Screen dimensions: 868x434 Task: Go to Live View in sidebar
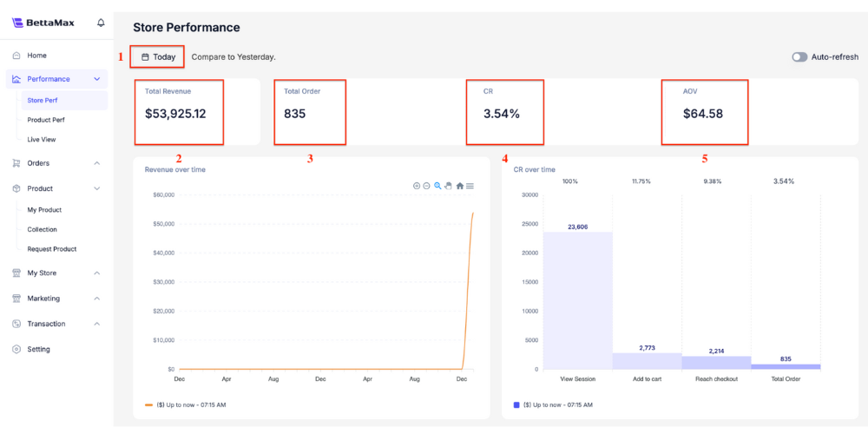click(x=42, y=139)
